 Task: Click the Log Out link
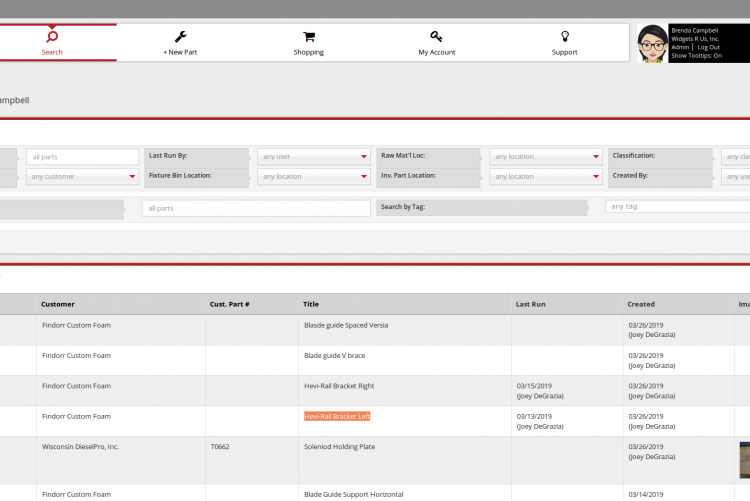(708, 47)
